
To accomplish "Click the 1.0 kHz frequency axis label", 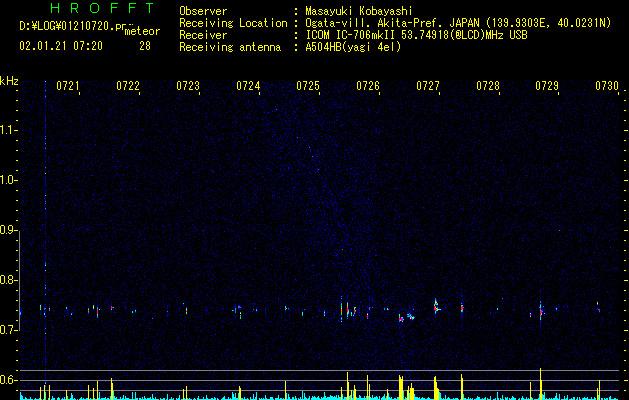I will tap(8, 180).
